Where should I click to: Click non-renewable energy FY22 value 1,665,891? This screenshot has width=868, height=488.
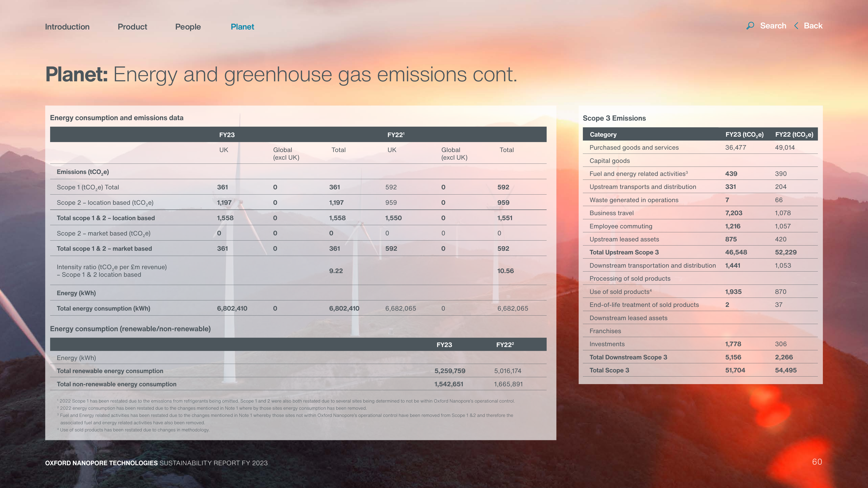tap(508, 384)
